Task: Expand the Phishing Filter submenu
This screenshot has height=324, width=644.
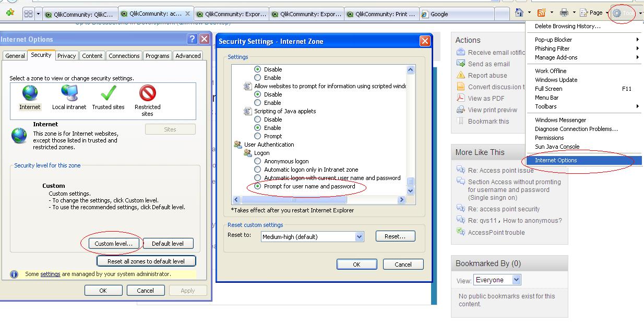Action: (637, 49)
